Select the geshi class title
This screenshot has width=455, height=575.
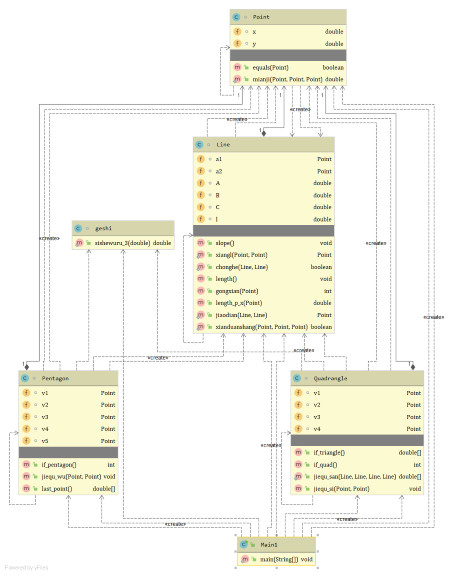pos(103,228)
